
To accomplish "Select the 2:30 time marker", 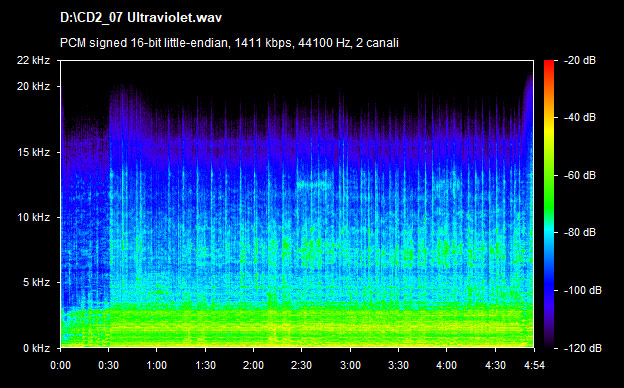I will pos(302,365).
